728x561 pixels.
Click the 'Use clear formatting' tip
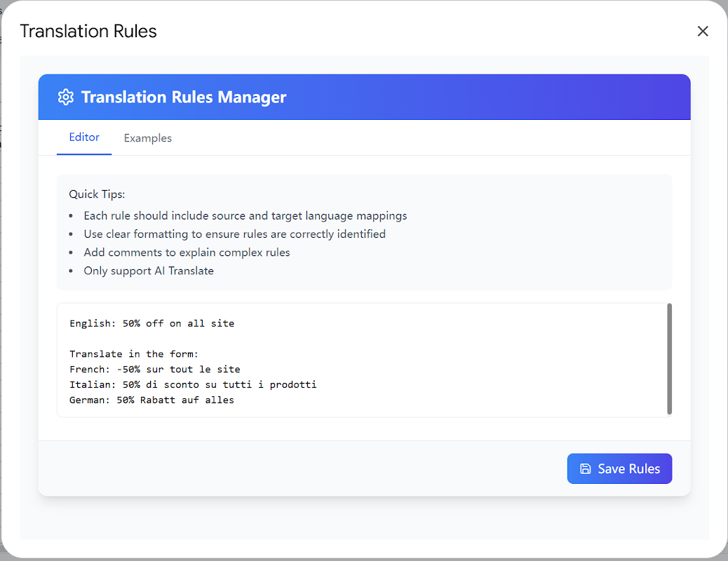pyautogui.click(x=234, y=234)
